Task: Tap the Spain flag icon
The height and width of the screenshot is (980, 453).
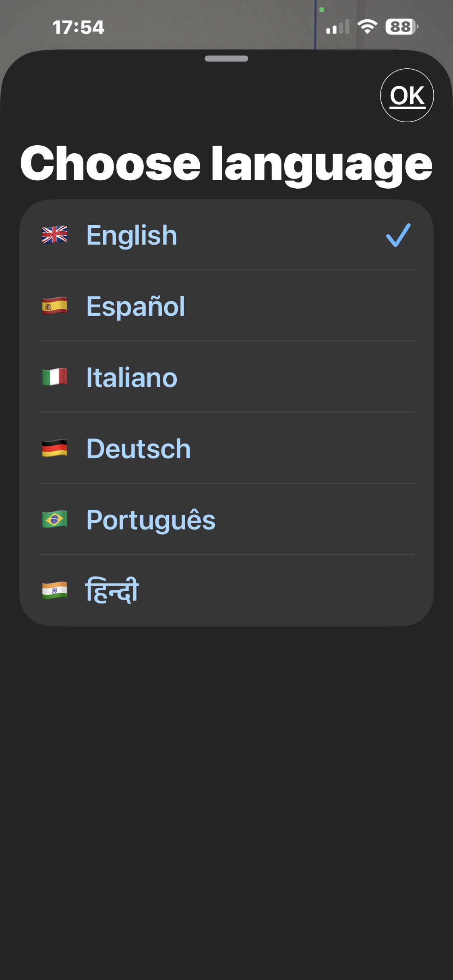Action: [x=54, y=306]
